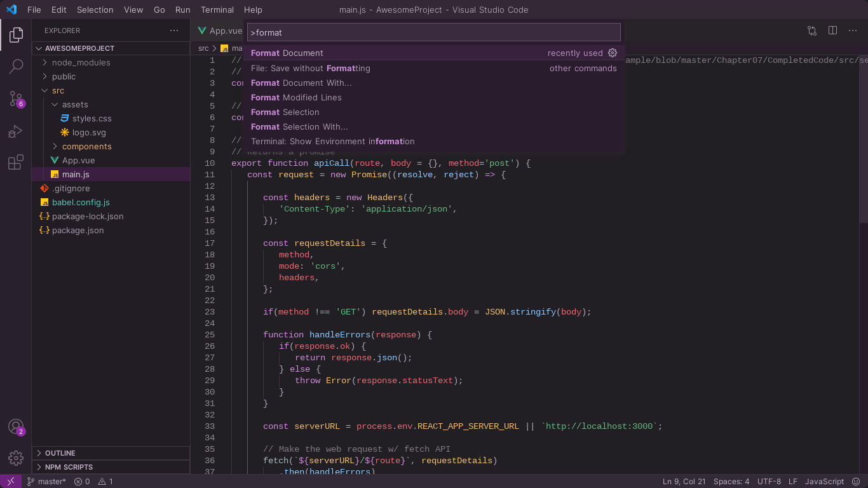
Task: Choose Format Document With... command
Action: tap(434, 83)
